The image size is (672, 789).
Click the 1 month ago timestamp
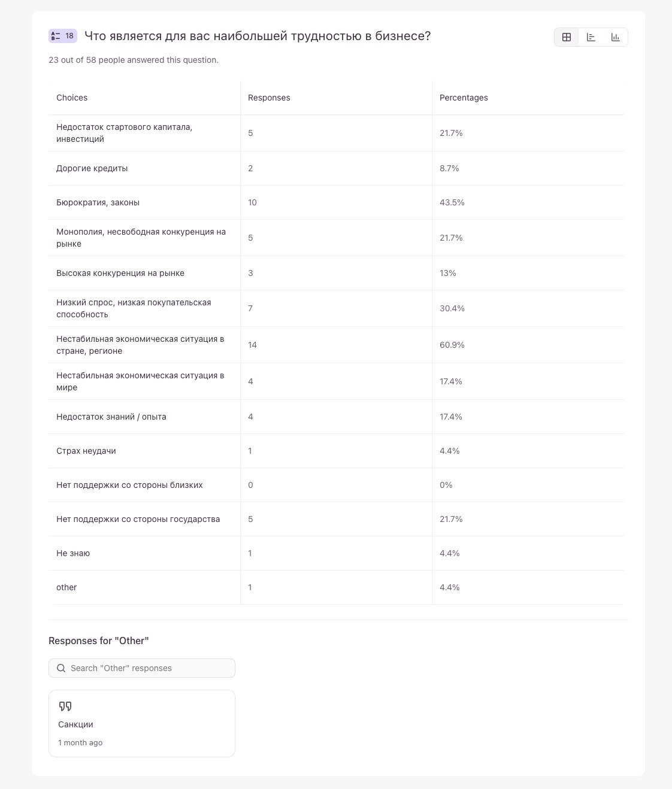pos(80,742)
